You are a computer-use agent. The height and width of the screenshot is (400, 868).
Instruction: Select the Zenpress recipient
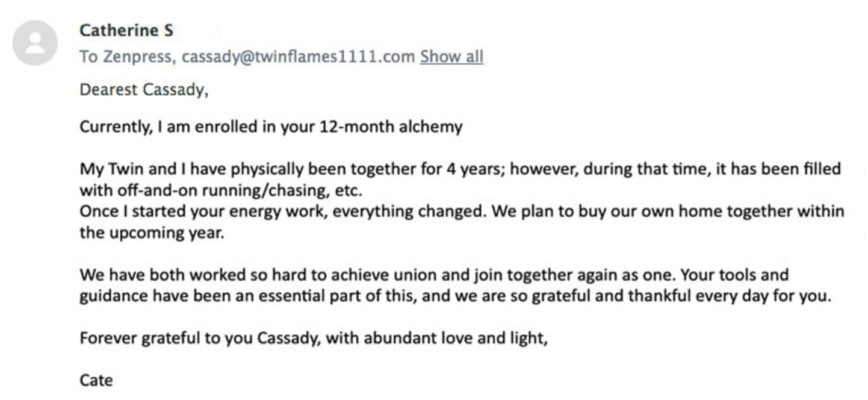[x=138, y=57]
